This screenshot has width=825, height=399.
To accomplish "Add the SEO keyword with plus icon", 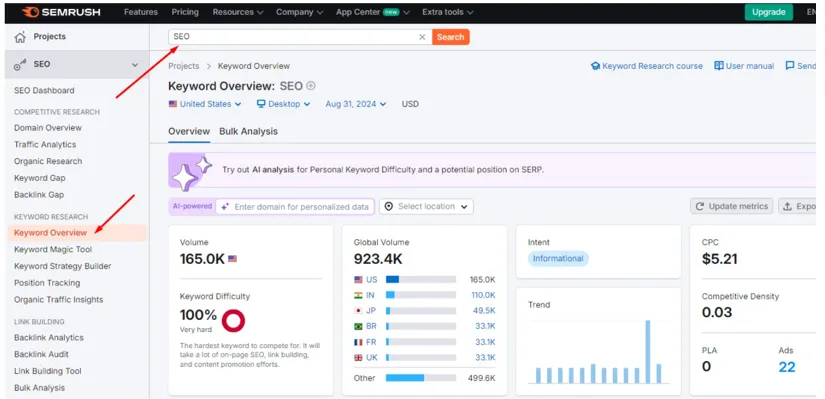I will point(311,86).
